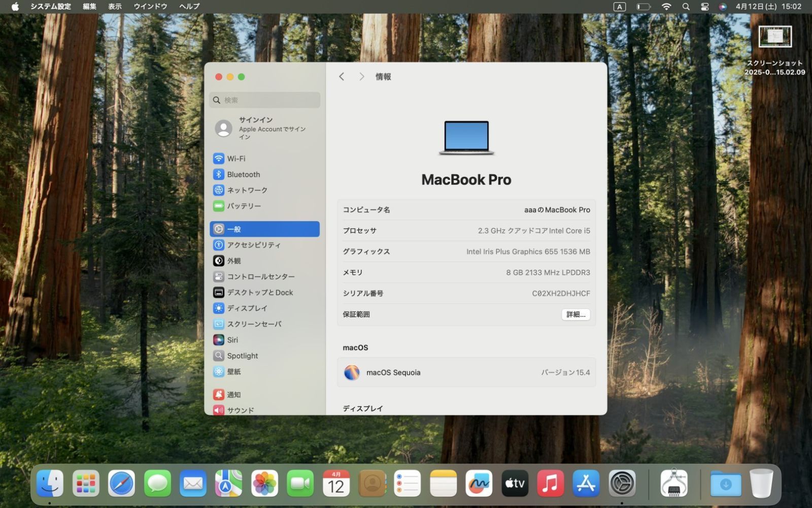Click System Settings icon in the Dock
Viewport: 812px width, 508px height.
point(622,483)
